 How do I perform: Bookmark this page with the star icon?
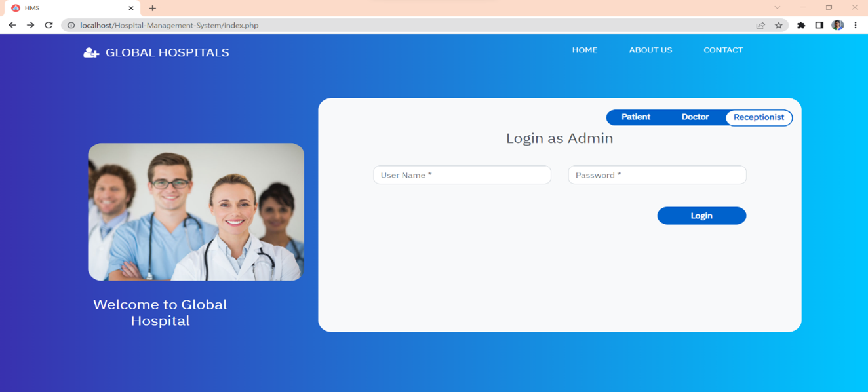coord(779,25)
